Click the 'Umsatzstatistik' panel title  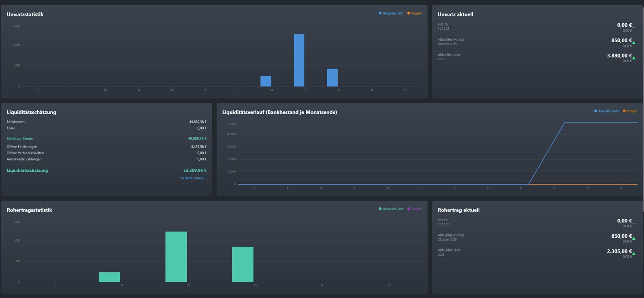point(25,14)
